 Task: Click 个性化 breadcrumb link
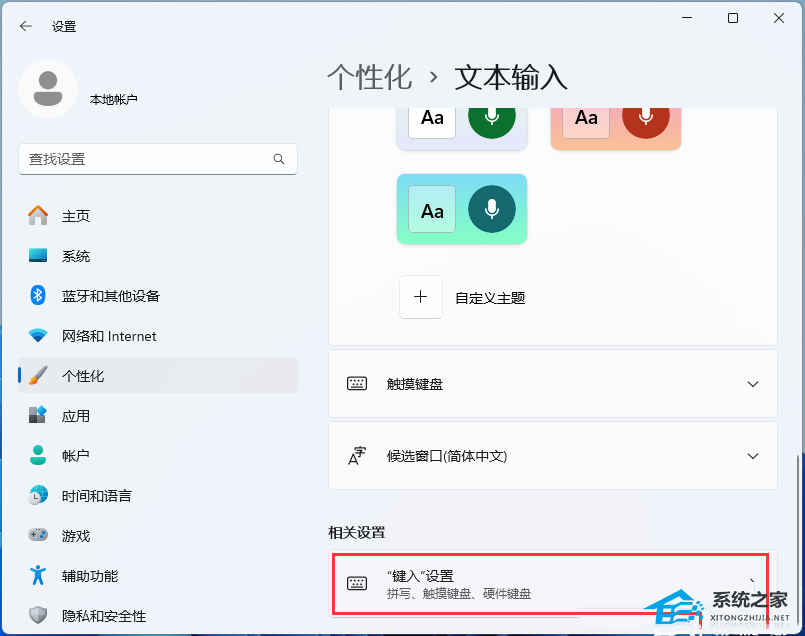coord(370,78)
